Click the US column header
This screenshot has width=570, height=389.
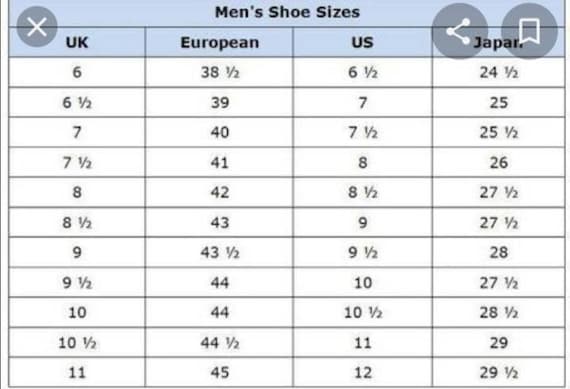[x=362, y=43]
